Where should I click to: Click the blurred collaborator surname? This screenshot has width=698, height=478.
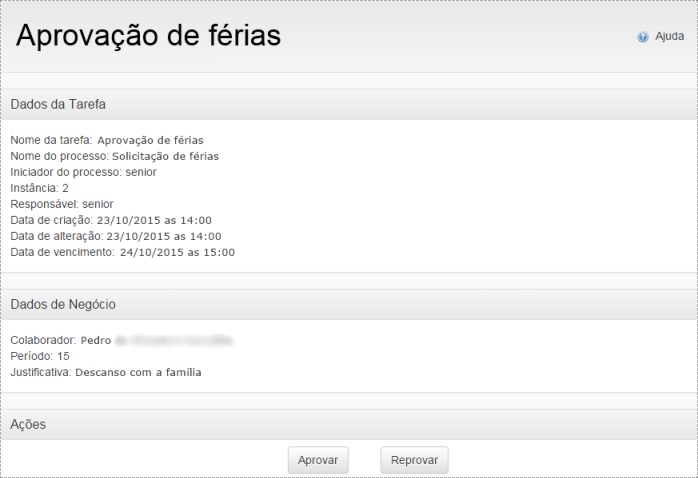coord(173,340)
